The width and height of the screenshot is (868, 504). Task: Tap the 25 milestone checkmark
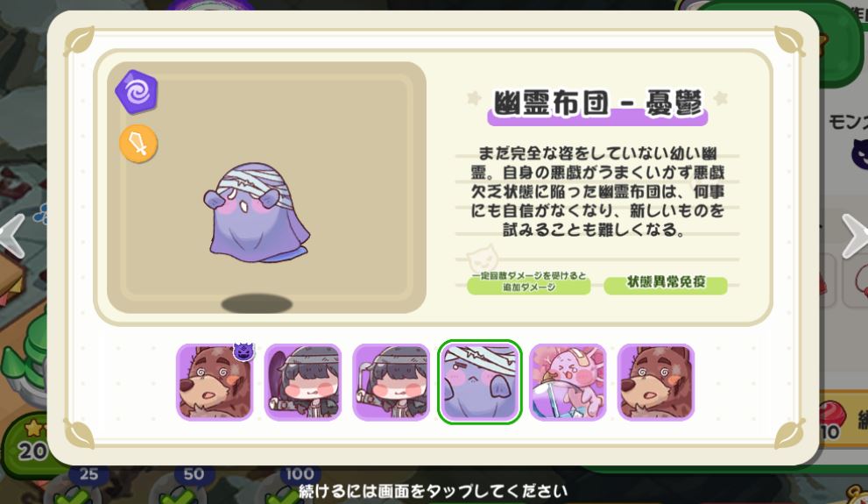[x=73, y=494]
